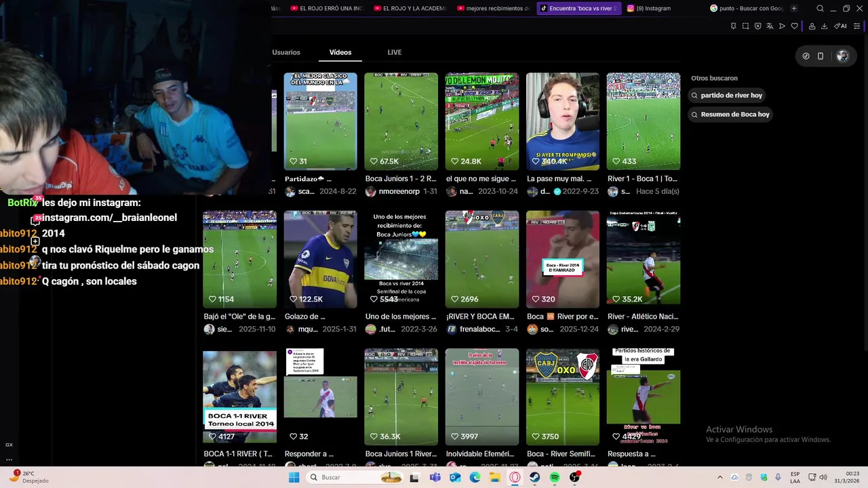The height and width of the screenshot is (488, 868).
Task: Open the 'Boca - River Semifi...' CABJ thumbnail
Action: 562,396
